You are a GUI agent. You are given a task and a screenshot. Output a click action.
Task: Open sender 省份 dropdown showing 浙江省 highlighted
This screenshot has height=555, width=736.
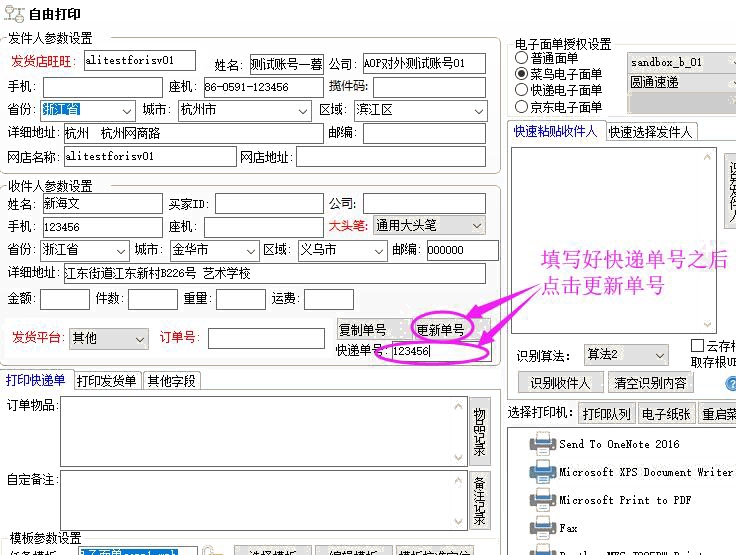coord(88,110)
